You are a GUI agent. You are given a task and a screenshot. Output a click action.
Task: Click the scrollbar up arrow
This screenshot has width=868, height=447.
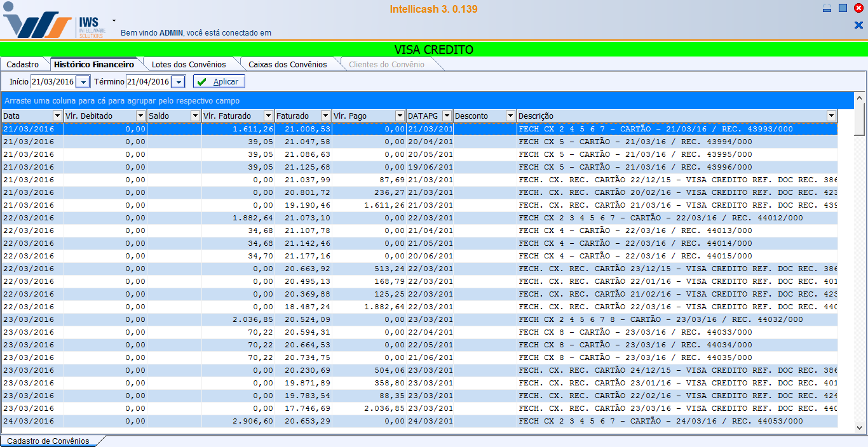click(x=860, y=98)
